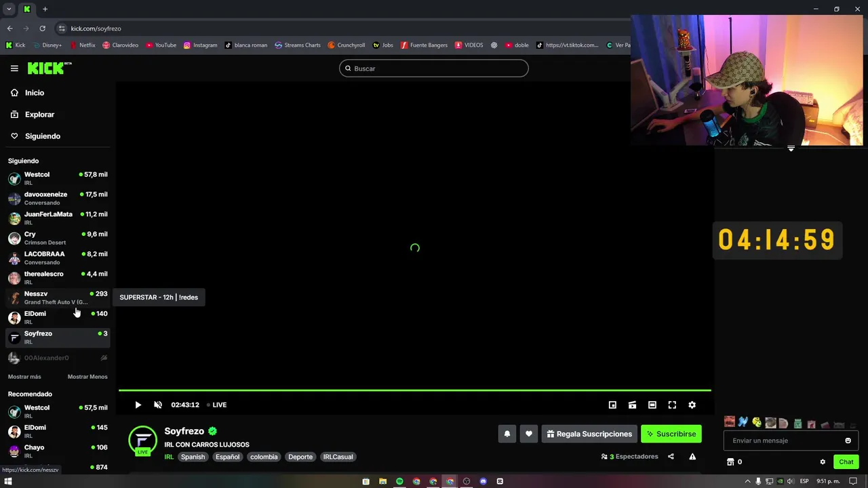The image size is (868, 488).
Task: Click the site info icon in address bar
Action: click(62, 28)
